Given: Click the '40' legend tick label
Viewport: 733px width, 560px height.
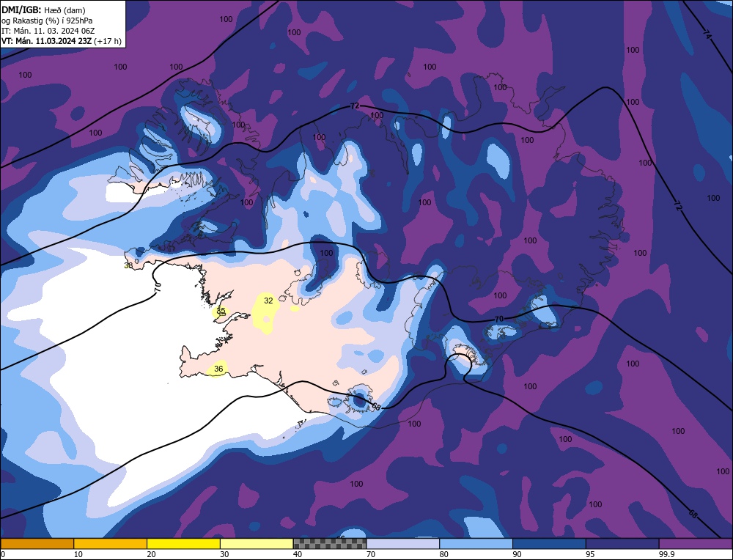Looking at the screenshot, I should [x=298, y=554].
